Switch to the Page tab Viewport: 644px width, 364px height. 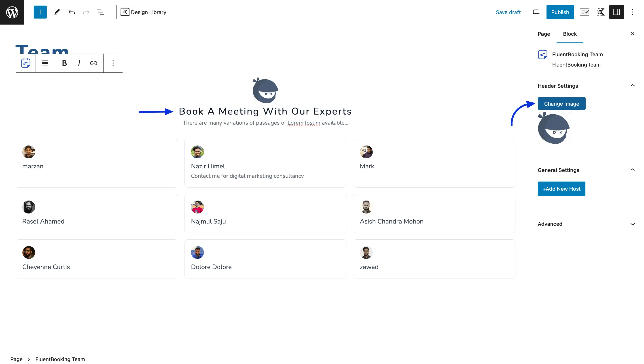click(544, 34)
